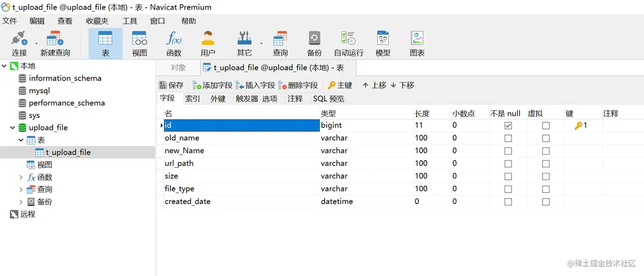Viewport: 644px width, 276px height.
Task: Click 插入字段 to insert a field
Action: (x=255, y=85)
